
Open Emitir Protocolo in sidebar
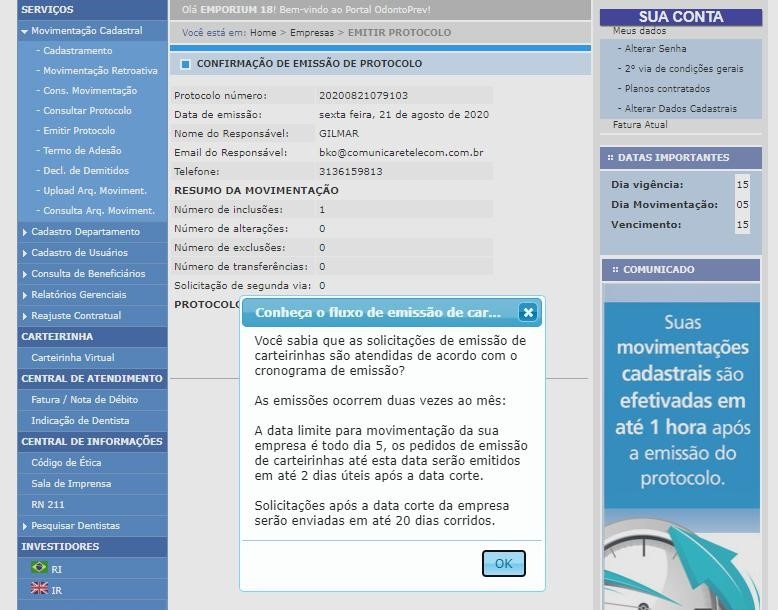coord(79,131)
